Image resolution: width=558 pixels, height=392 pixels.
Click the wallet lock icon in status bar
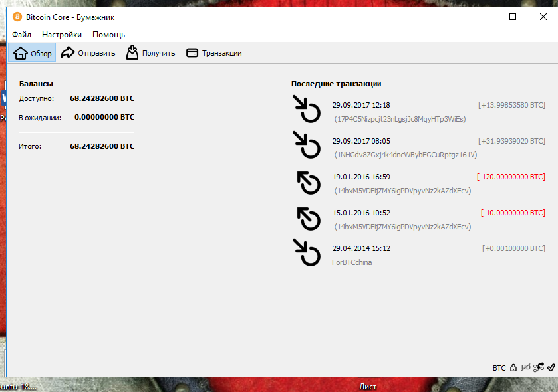[x=513, y=367]
